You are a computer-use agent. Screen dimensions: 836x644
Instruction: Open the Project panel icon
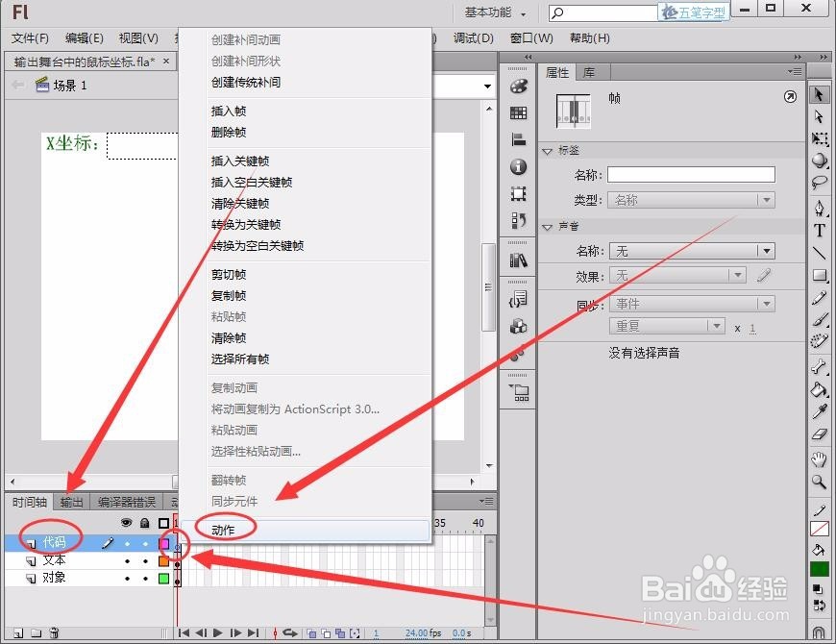pos(518,393)
